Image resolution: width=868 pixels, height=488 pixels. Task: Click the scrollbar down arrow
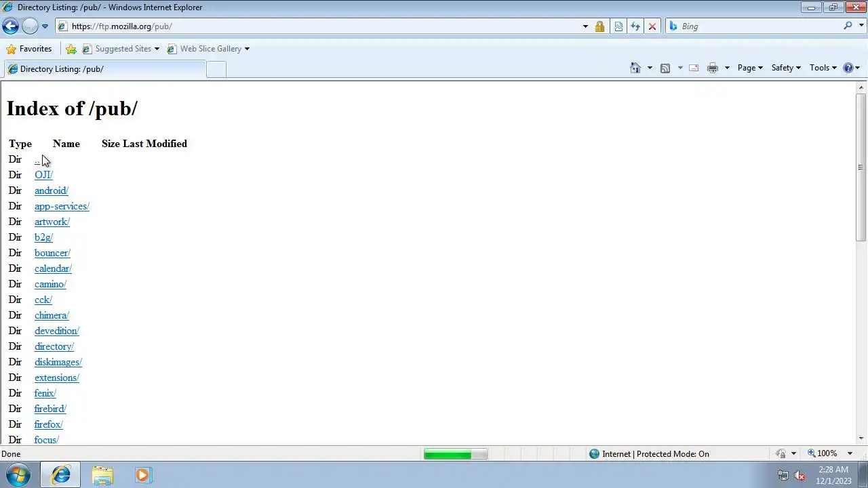pos(861,439)
